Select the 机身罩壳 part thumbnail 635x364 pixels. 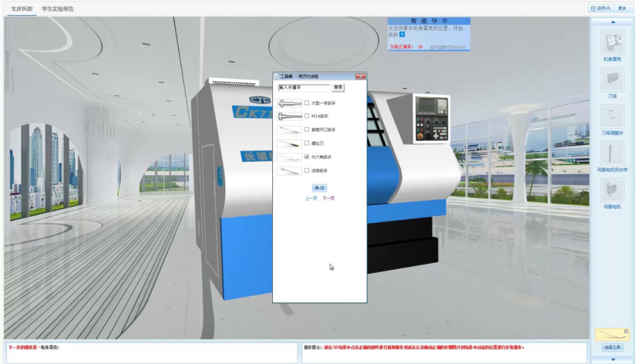[x=612, y=43]
